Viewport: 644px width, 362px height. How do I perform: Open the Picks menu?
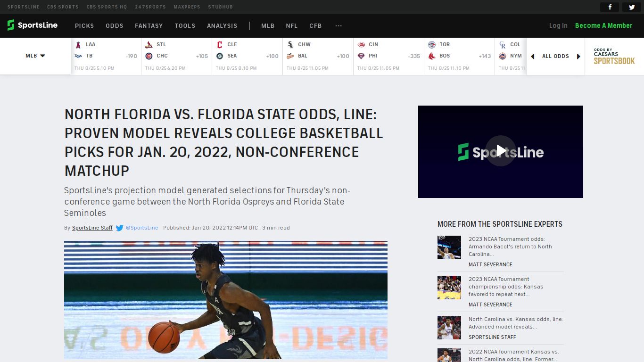tap(84, 26)
